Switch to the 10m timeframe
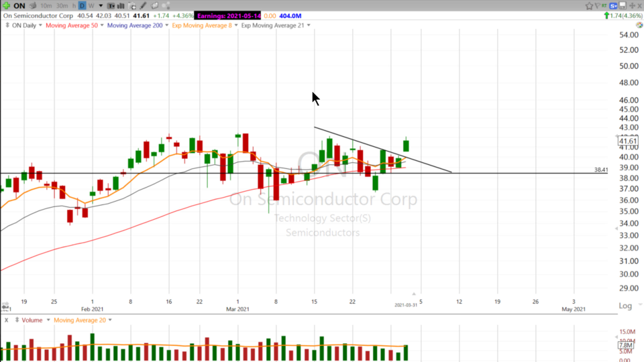644x362 pixels. pyautogui.click(x=46, y=6)
